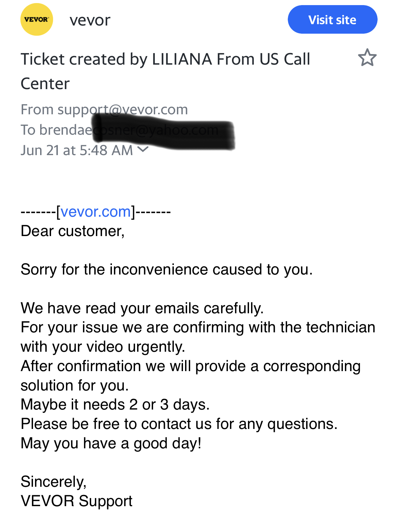Tap the VEVOR Support signature

[77, 501]
